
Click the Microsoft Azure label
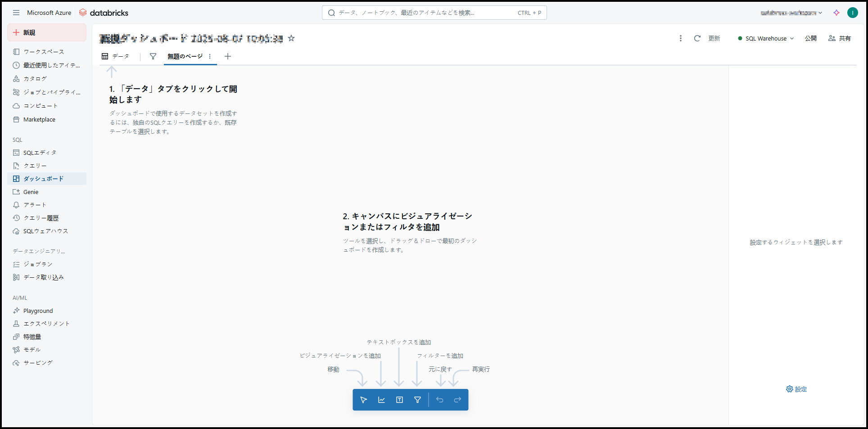click(49, 13)
